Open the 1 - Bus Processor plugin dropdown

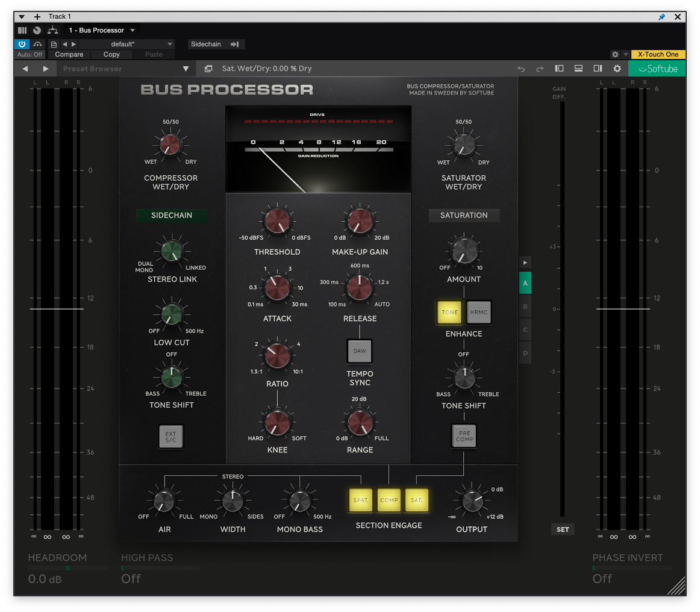[102, 30]
